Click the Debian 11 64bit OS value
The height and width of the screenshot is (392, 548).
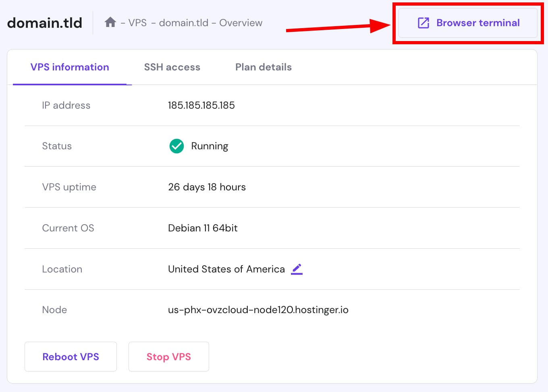click(203, 228)
